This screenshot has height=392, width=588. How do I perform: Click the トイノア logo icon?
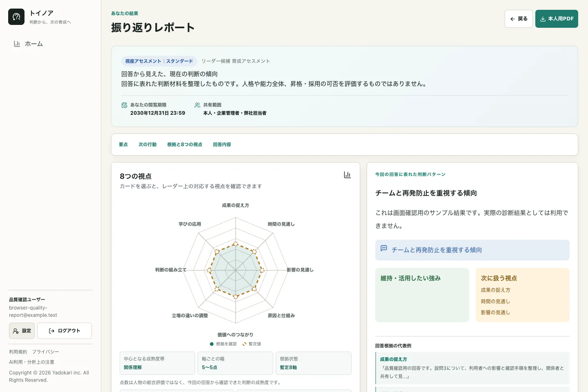click(16, 17)
